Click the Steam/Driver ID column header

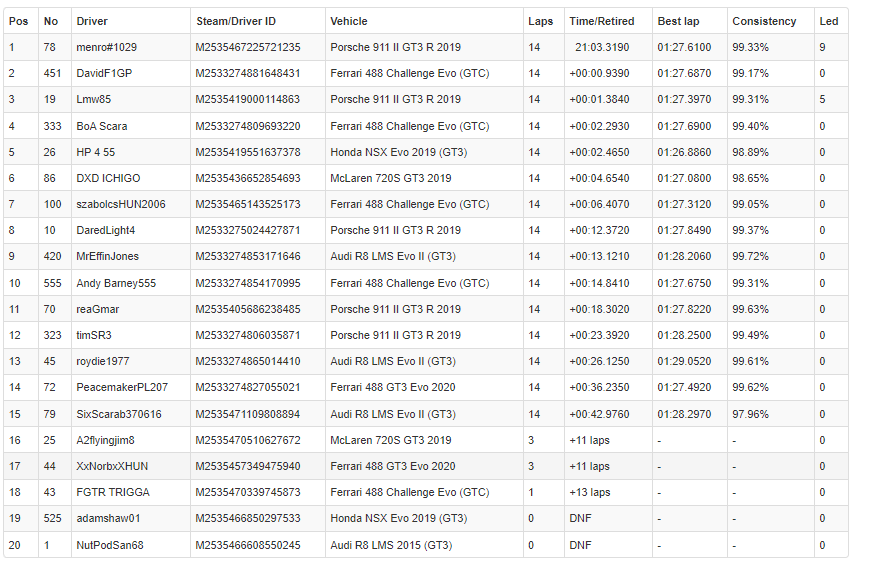(236, 21)
